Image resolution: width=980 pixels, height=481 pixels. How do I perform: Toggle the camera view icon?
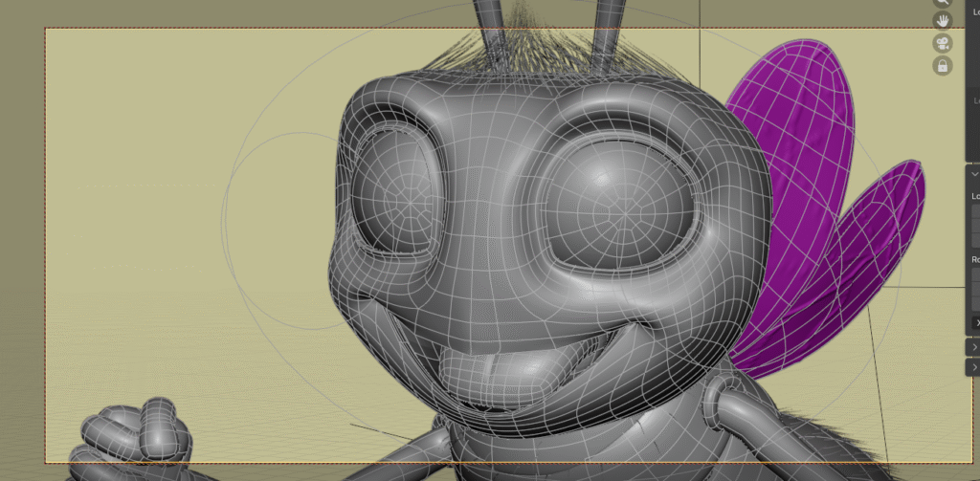click(x=943, y=44)
